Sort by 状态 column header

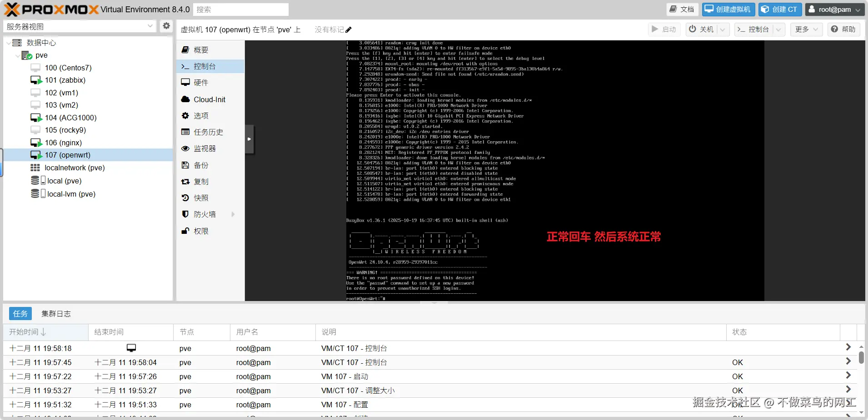[x=783, y=332]
